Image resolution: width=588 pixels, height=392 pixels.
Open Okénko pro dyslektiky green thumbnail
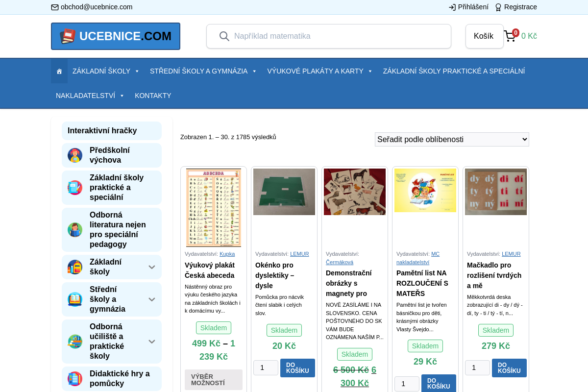(x=284, y=192)
